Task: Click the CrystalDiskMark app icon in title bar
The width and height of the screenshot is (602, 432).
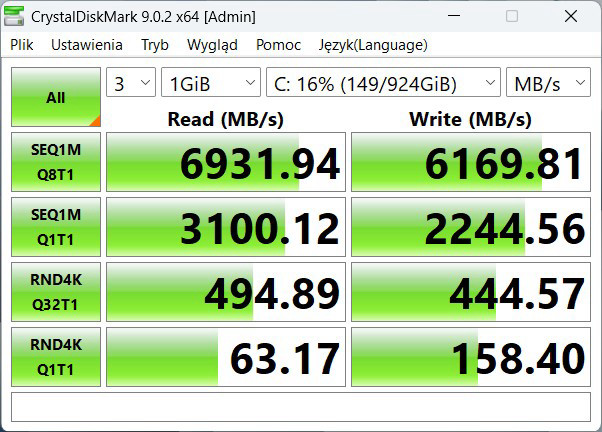Action: pyautogui.click(x=16, y=16)
